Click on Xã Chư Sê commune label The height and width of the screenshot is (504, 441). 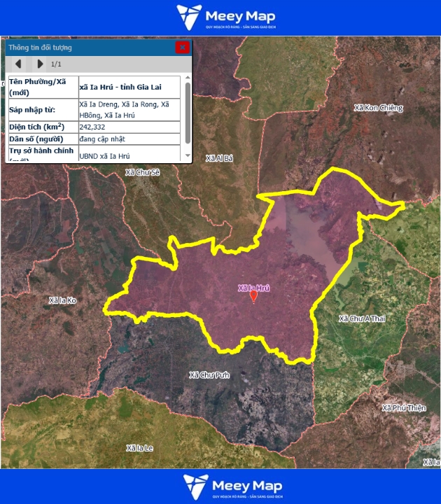tap(142, 172)
